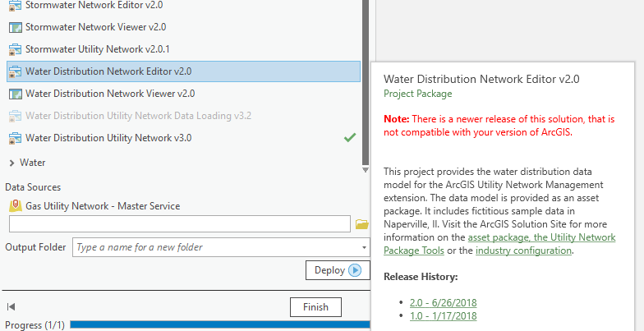Image resolution: width=644 pixels, height=331 pixels.
Task: Select Stormwater Utility Network v2.0.1 package icon
Action: tap(15, 49)
